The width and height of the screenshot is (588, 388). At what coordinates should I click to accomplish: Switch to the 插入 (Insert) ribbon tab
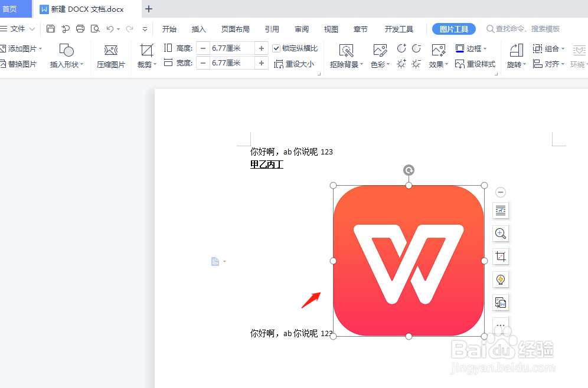(x=198, y=28)
